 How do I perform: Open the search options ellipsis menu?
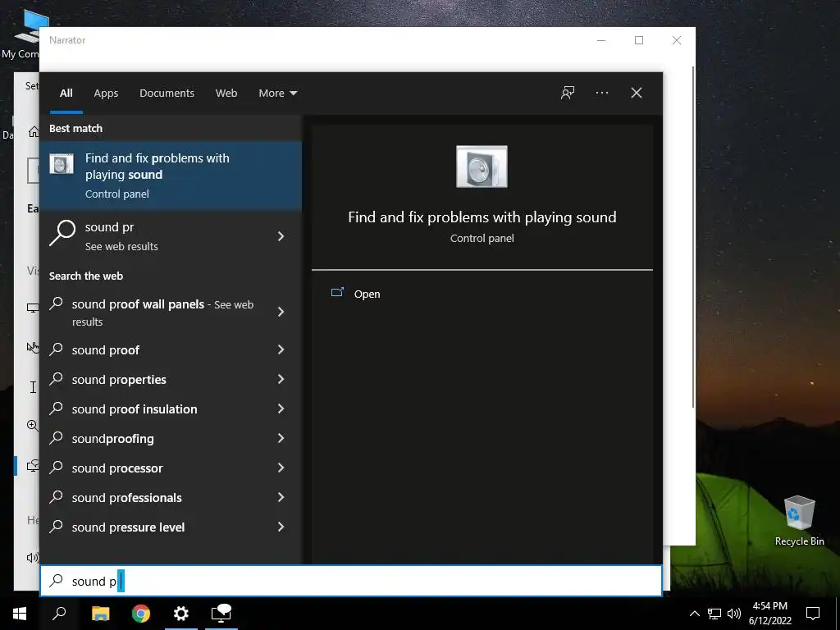601,93
